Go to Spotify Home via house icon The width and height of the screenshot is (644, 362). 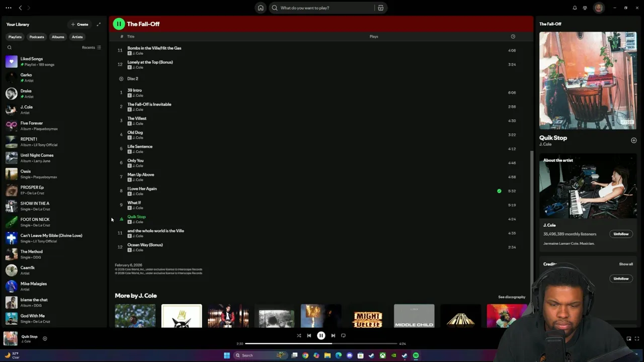(x=261, y=8)
